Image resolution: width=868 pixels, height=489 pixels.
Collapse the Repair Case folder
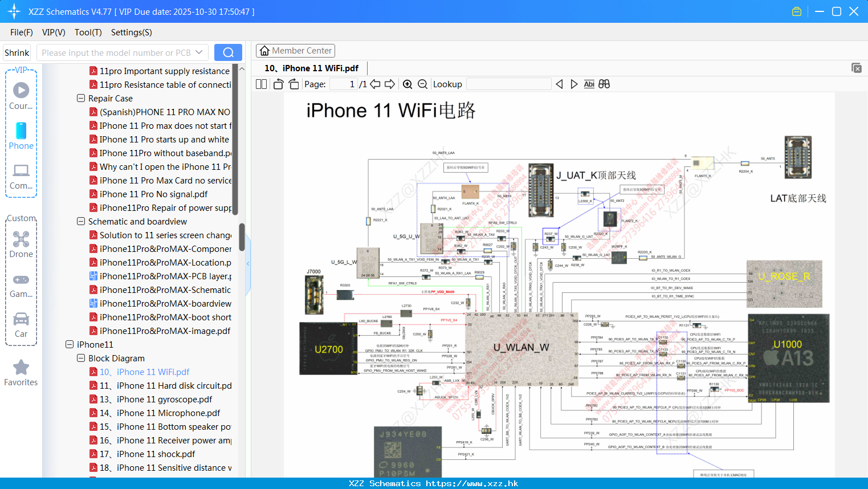coord(81,98)
